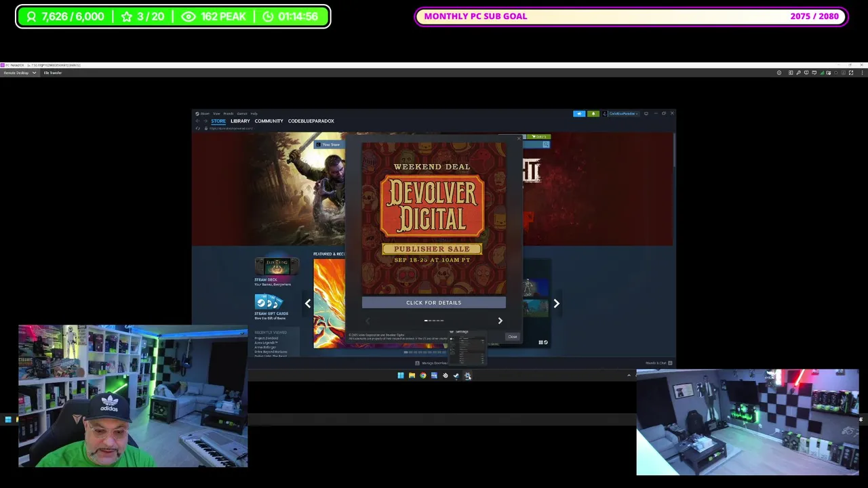Screen dimensions: 868x488
Task: Click the fullscreen icon in remote desktop toolbar
Action: point(851,73)
